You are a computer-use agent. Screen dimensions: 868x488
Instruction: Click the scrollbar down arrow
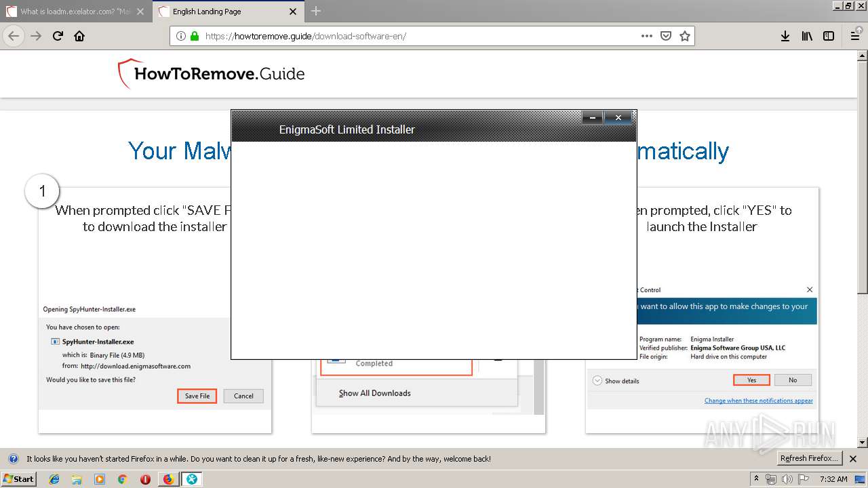pyautogui.click(x=863, y=442)
